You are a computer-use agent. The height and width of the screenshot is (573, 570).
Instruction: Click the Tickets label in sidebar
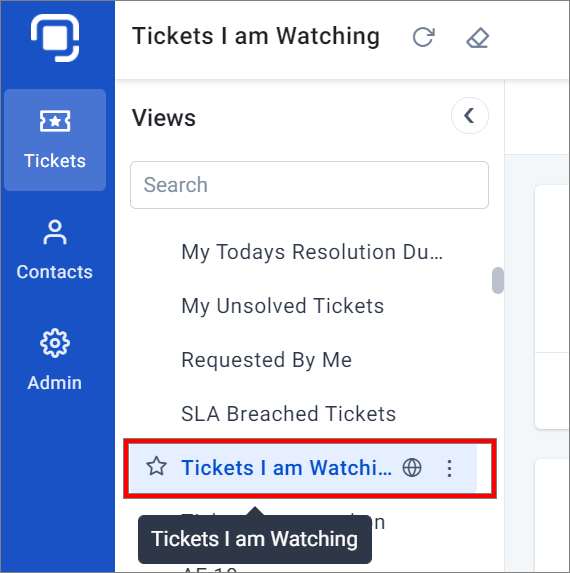[x=55, y=161]
